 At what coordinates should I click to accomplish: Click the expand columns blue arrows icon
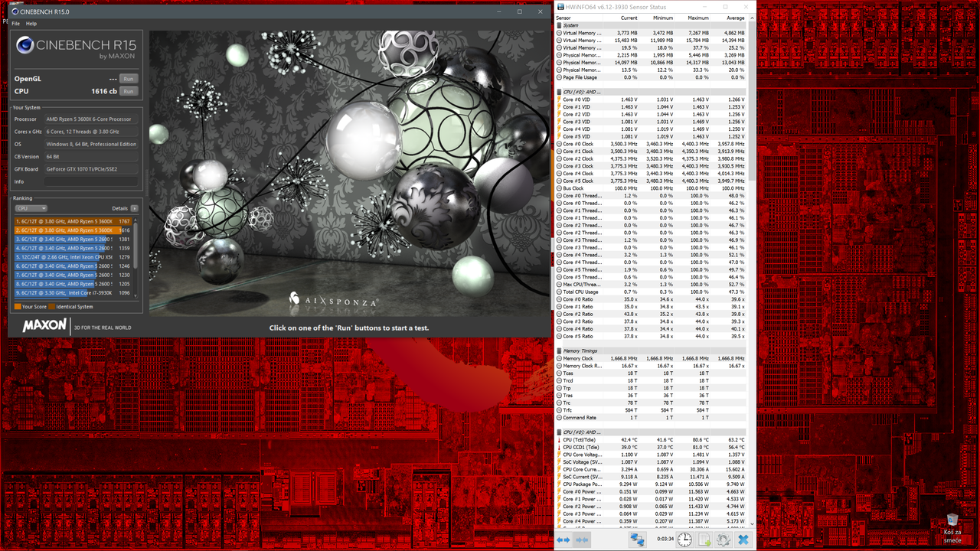click(563, 540)
